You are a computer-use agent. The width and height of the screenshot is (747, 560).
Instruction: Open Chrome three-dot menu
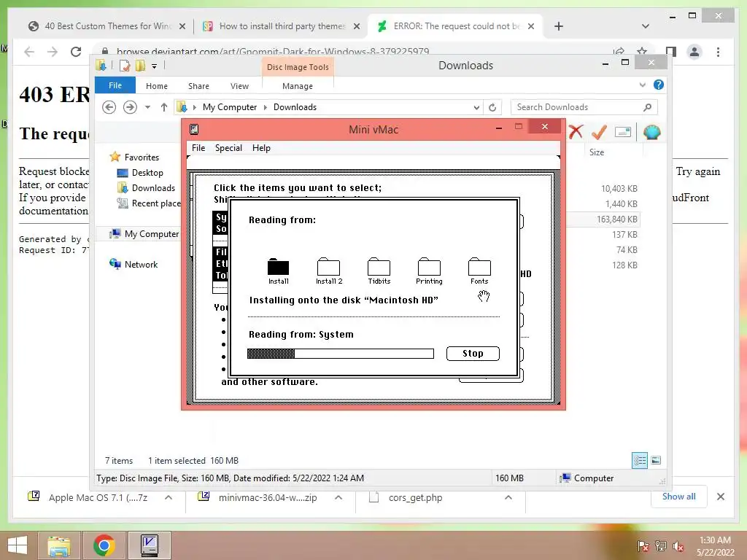tap(718, 52)
